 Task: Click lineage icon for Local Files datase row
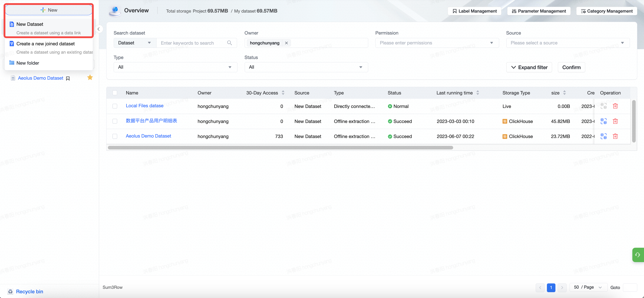603,106
